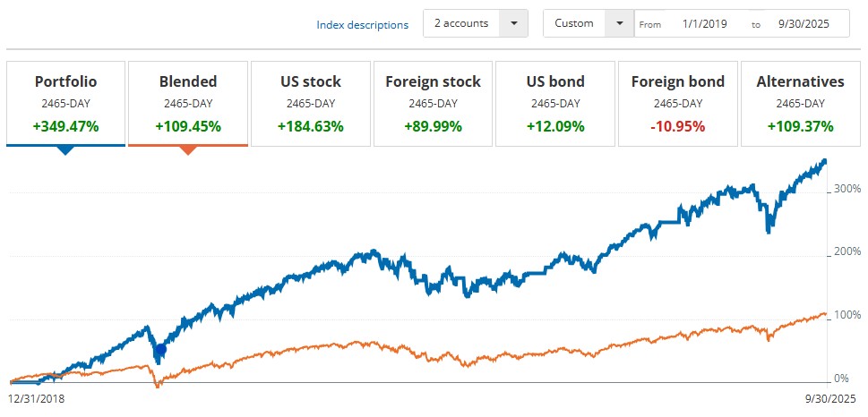
Task: Show the Alternatives benchmark line
Action: [x=800, y=102]
